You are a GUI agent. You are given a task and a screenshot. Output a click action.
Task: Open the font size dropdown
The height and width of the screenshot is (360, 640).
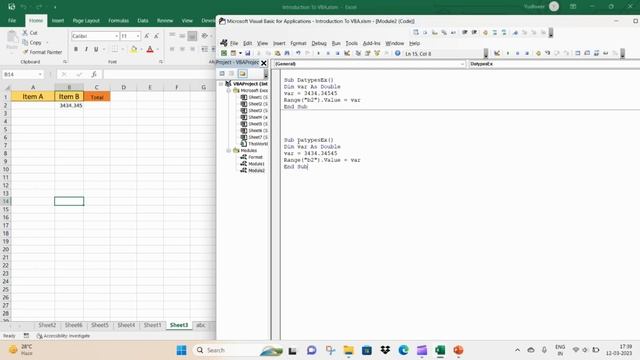[x=138, y=36]
